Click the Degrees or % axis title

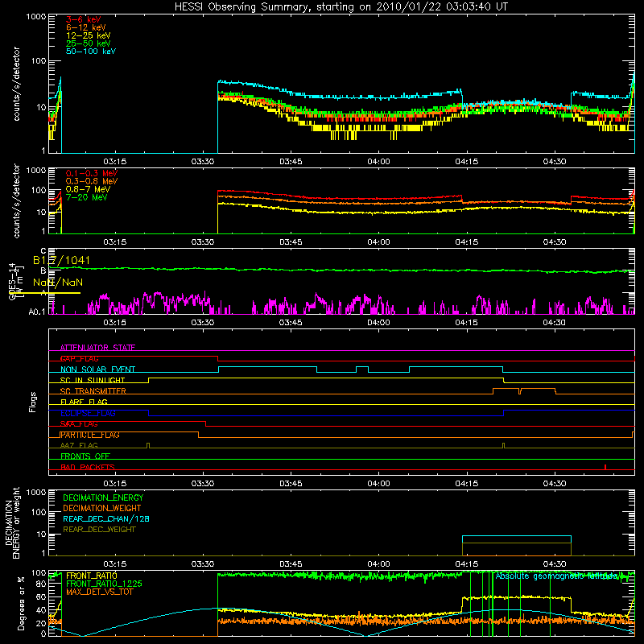coord(21,604)
